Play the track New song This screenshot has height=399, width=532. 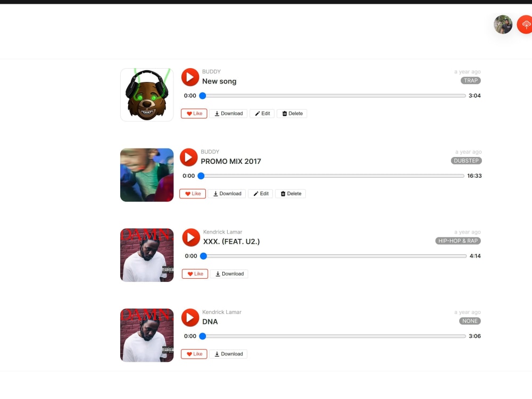pos(190,77)
